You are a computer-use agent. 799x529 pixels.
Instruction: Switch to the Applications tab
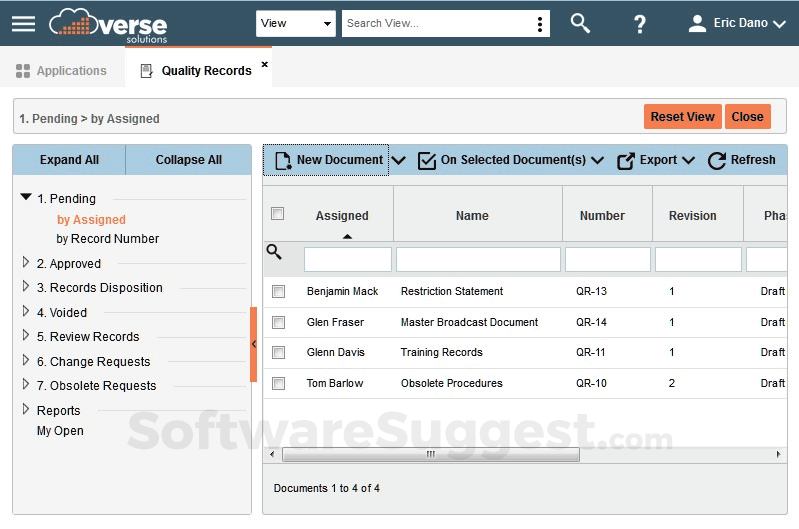(x=61, y=71)
